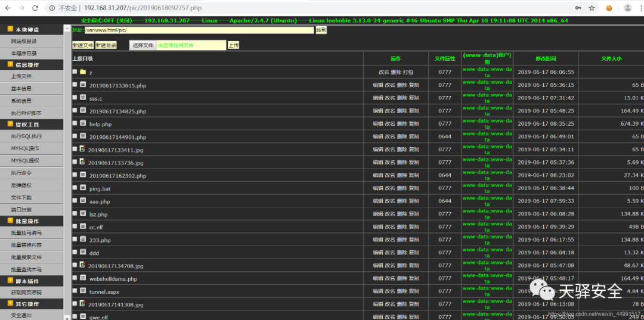
Task: Open the saved password key icon
Action: click(578, 8)
